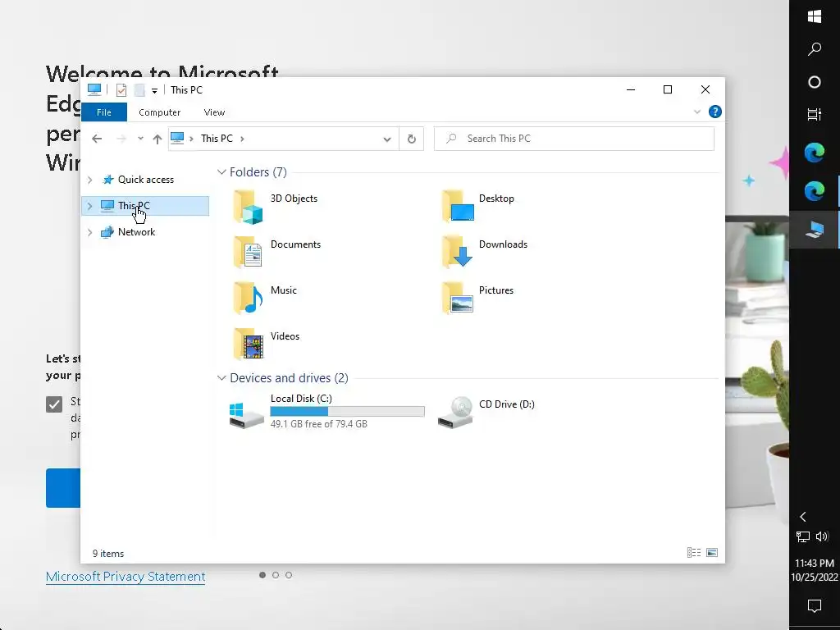Open the File Explorer Help icon
The height and width of the screenshot is (630, 840).
(x=714, y=112)
